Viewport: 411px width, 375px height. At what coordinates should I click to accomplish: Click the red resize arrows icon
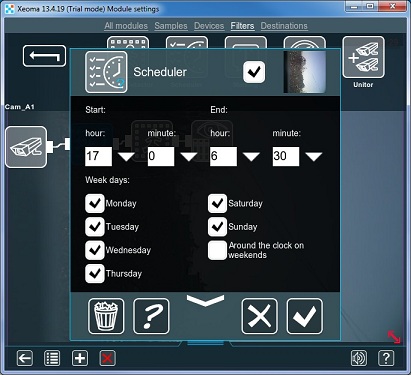tap(394, 337)
